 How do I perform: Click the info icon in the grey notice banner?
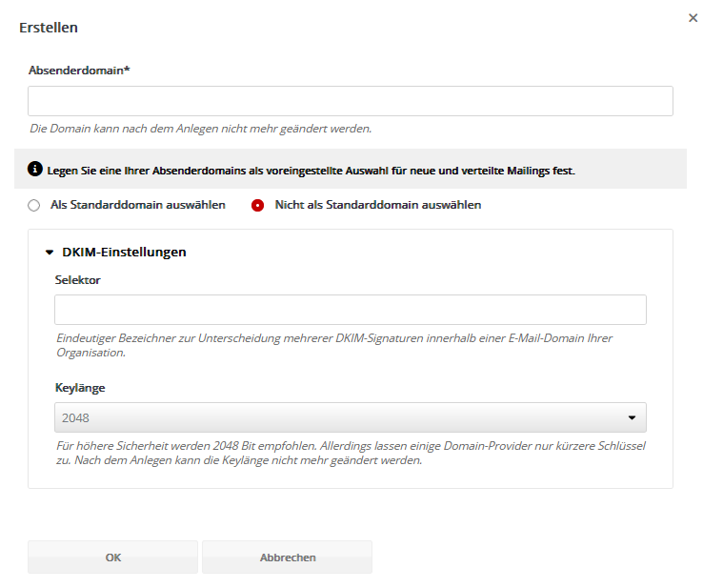point(35,171)
